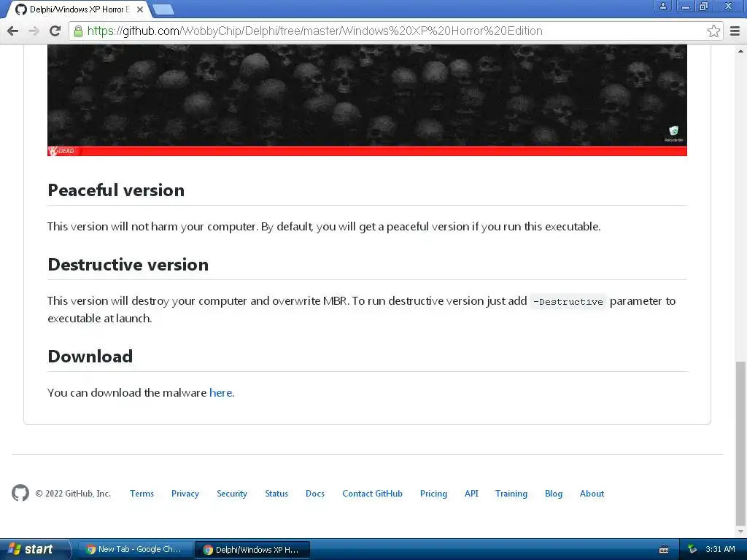Click the 3:31 AM taskbar clock
Viewport: 747px width, 560px height.
[x=720, y=549]
